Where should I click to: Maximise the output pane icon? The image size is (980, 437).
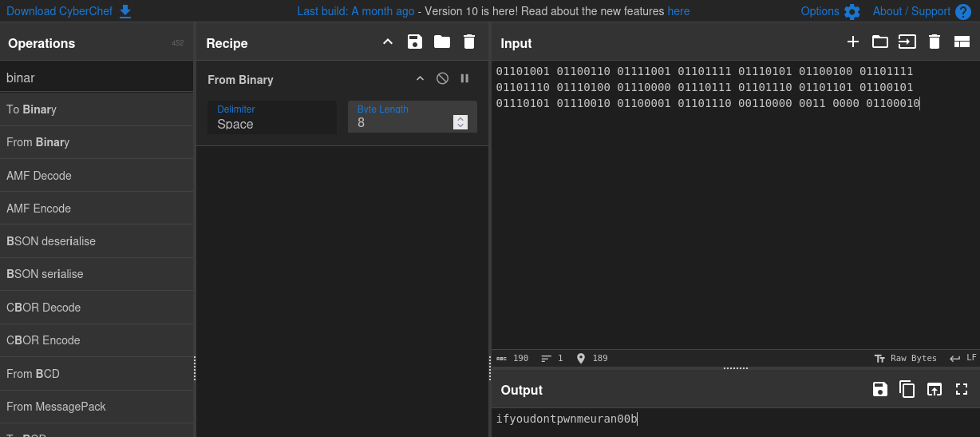point(961,389)
